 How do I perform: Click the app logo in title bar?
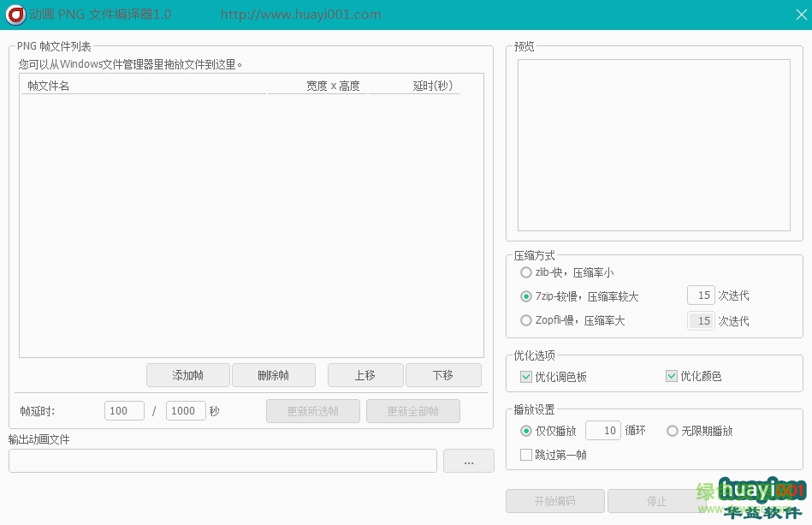coord(14,14)
